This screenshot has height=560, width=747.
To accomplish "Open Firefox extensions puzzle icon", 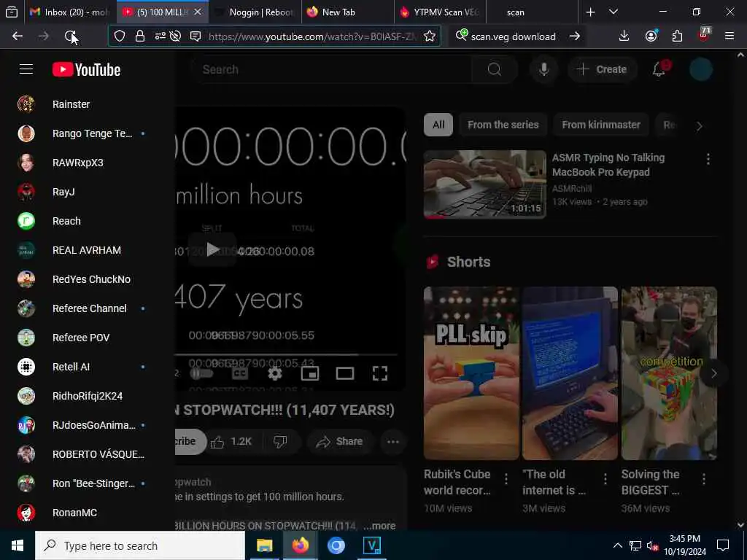I will pyautogui.click(x=677, y=36).
